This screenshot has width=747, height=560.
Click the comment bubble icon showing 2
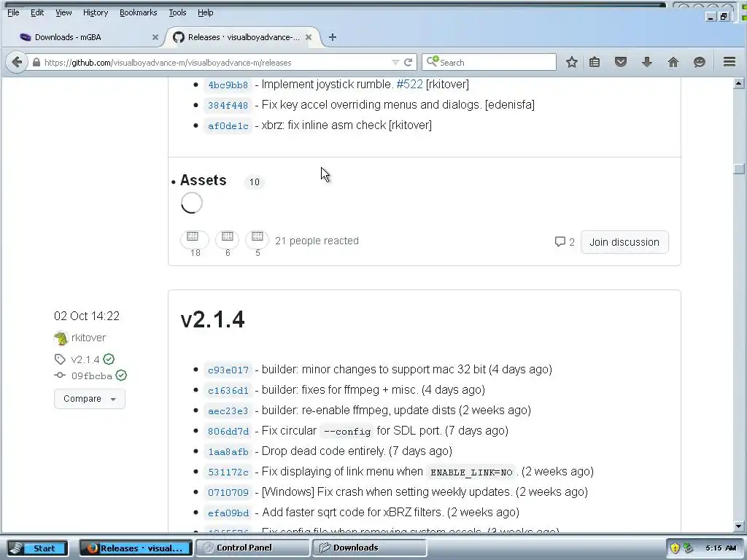(560, 242)
